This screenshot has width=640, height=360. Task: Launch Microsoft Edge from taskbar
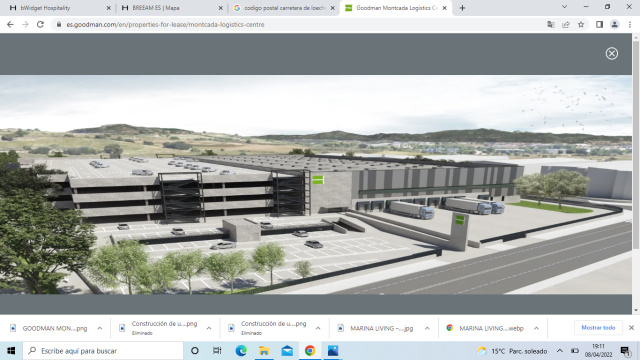[241, 351]
